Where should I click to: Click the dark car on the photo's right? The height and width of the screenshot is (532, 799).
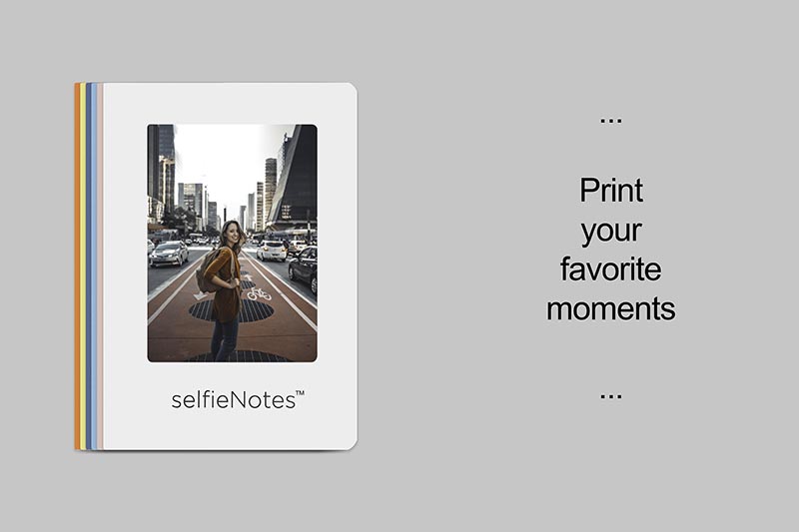[x=303, y=267]
